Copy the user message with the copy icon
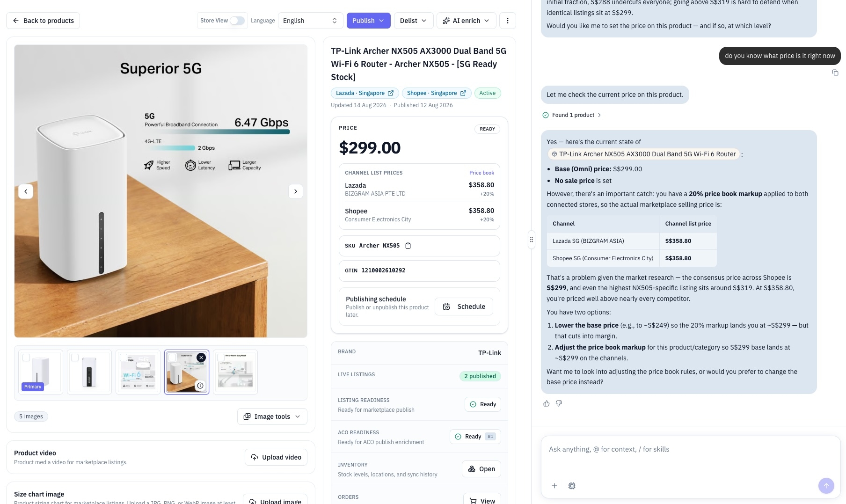846x504 pixels. 835,73
